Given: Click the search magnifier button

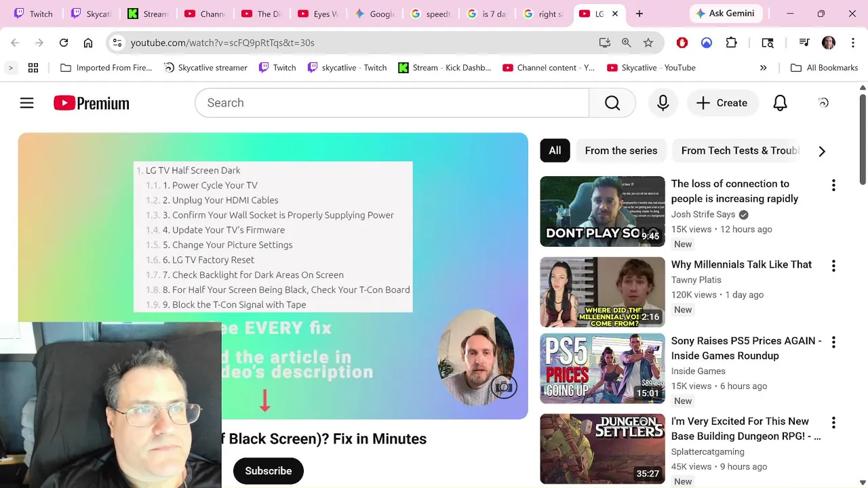Looking at the screenshot, I should [x=612, y=103].
